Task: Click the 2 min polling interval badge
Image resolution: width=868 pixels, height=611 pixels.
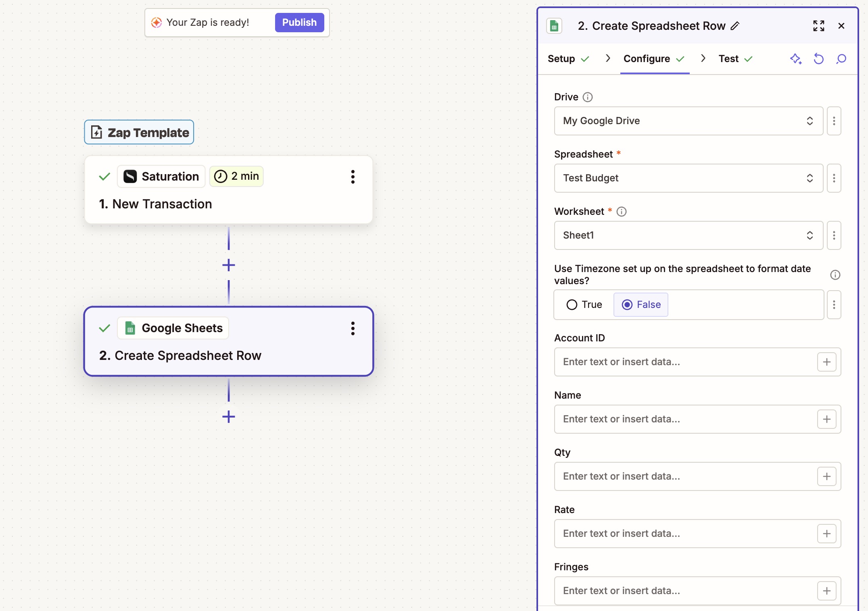Action: 236,176
